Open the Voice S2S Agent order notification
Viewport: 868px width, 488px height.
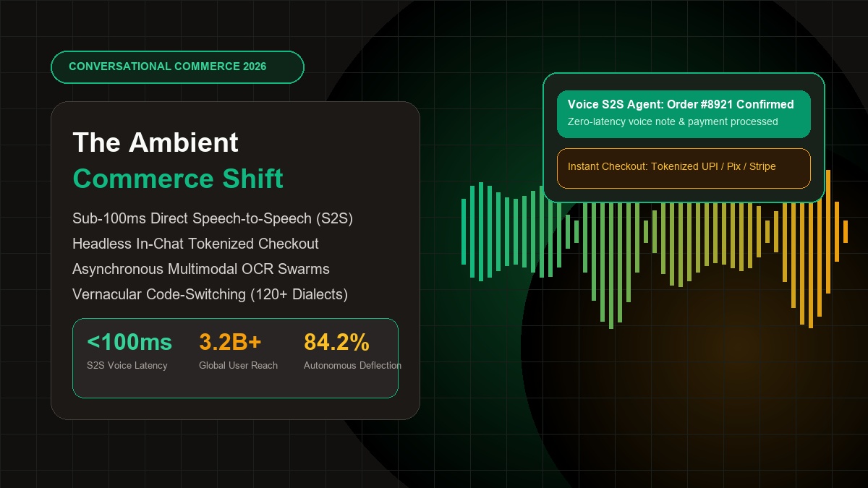point(684,114)
